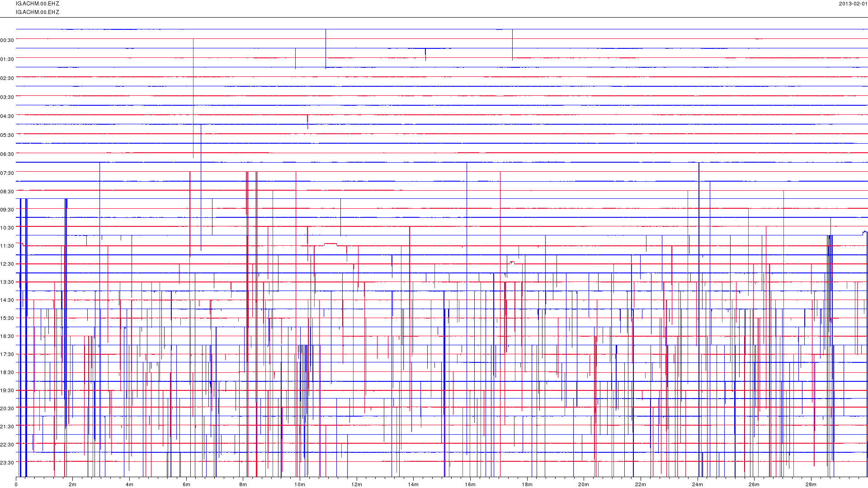Pick the 8m minute axis label

click(243, 485)
